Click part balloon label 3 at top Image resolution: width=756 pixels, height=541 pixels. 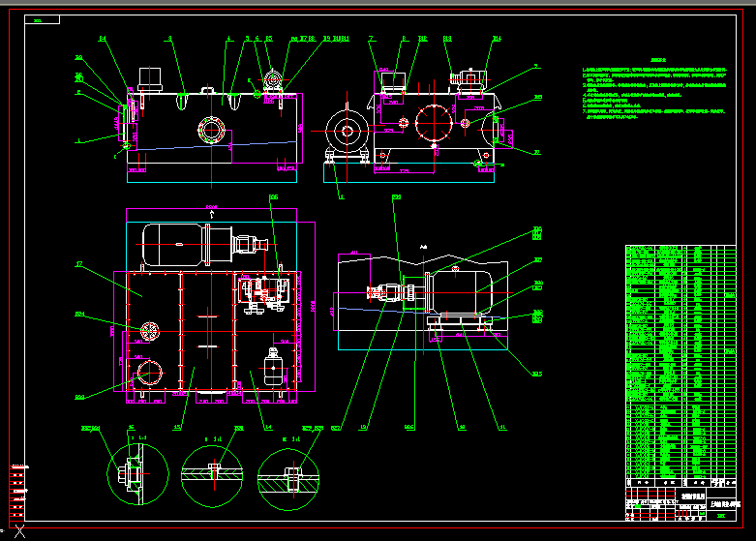tap(169, 39)
